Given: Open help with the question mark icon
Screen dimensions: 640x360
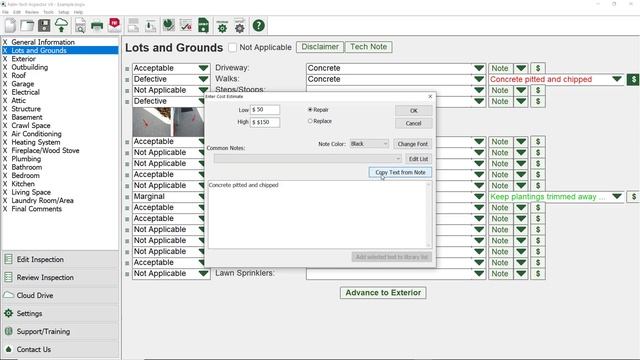Looking at the screenshot, I should [x=258, y=26].
